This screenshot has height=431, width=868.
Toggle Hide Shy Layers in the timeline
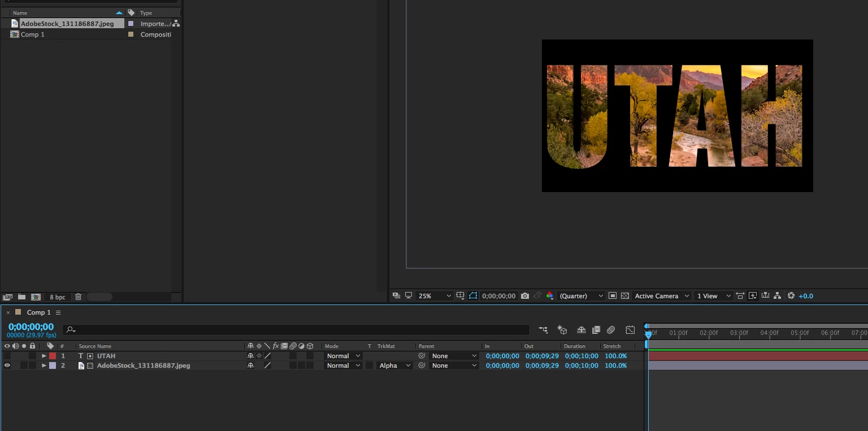[581, 330]
